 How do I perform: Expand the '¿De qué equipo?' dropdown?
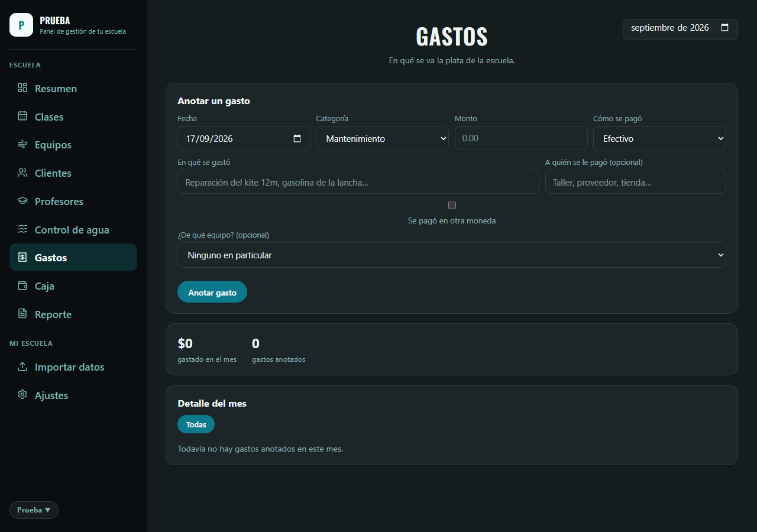(452, 255)
